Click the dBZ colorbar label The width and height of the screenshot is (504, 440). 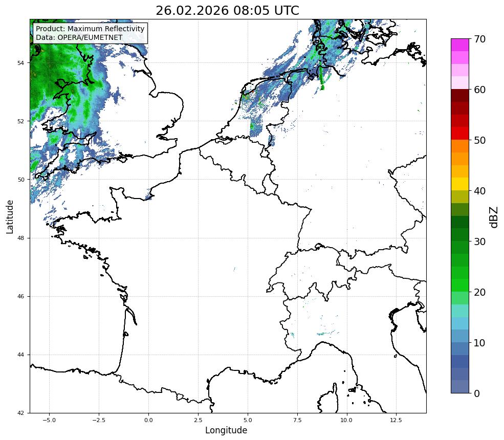[494, 217]
